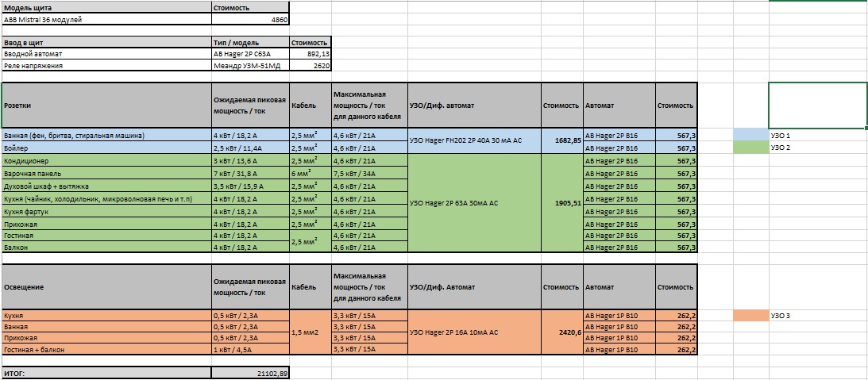Image resolution: width=868 pixels, height=380 pixels.
Task: Select the 'AB Hager 2P C63A' cell
Action: click(250, 54)
